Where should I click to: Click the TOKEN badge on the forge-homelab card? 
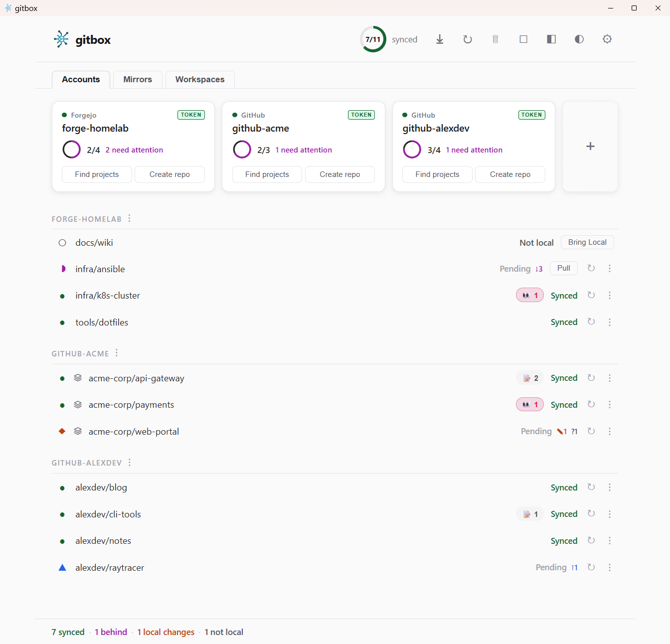point(191,115)
